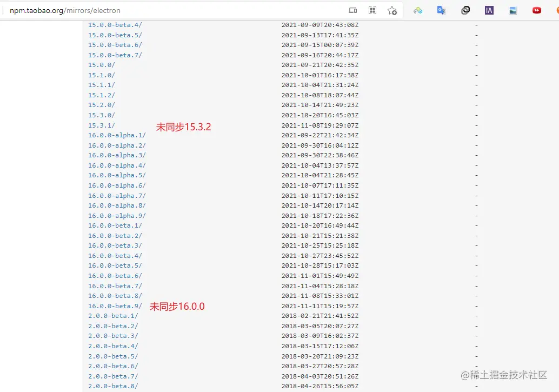Open the chain-link cloud extension icon
Screen dimensions: 559x392
pyautogui.click(x=418, y=10)
